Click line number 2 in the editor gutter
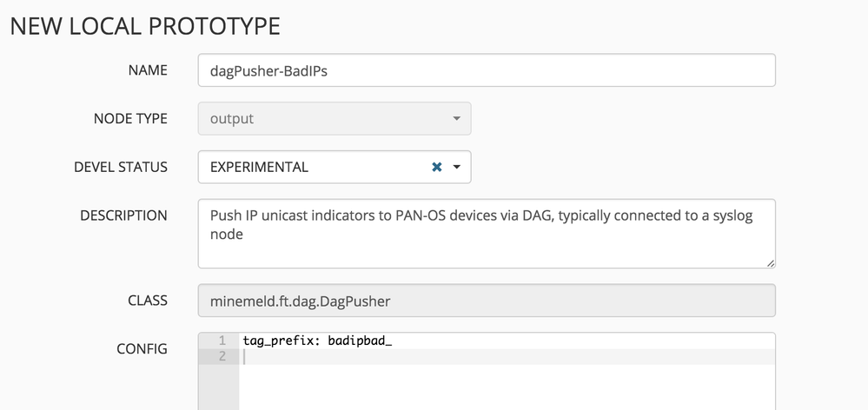This screenshot has height=410, width=868. tap(222, 357)
